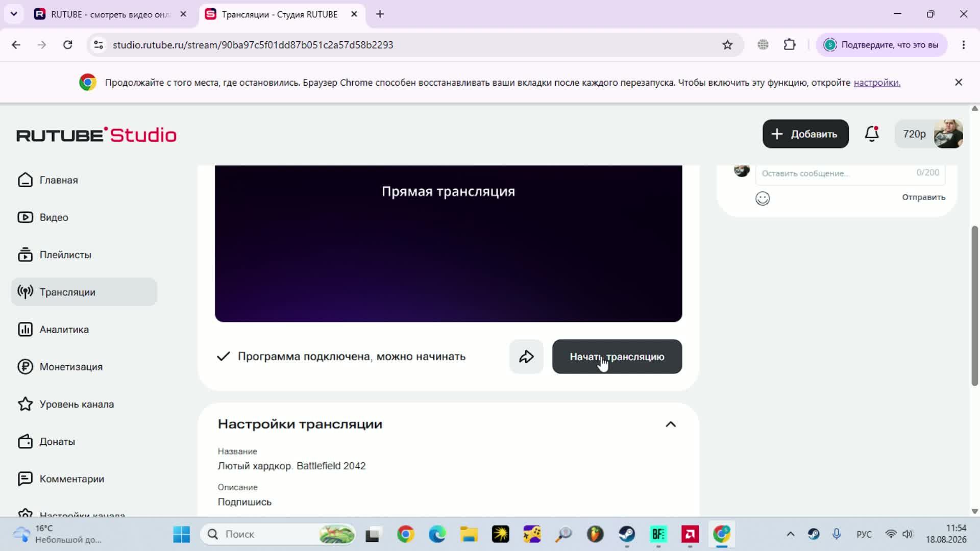
Task: Click the globe icon in the browser toolbar
Action: click(x=763, y=45)
